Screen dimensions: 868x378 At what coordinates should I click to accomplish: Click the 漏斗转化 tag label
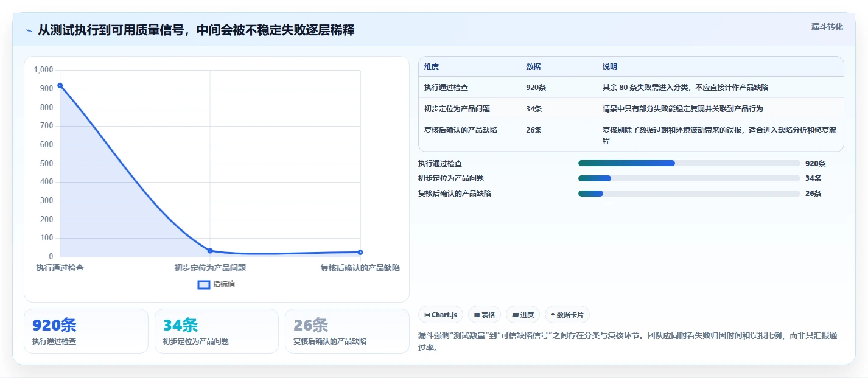click(827, 27)
